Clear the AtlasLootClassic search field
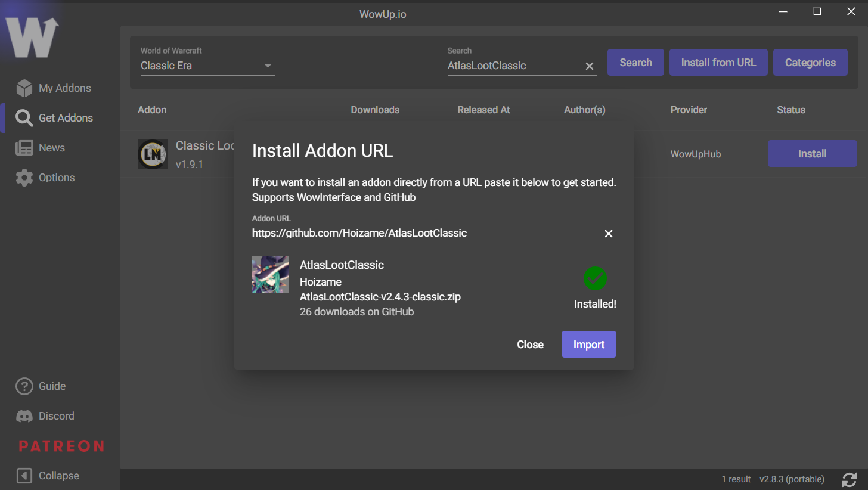This screenshot has width=868, height=490. coord(589,66)
